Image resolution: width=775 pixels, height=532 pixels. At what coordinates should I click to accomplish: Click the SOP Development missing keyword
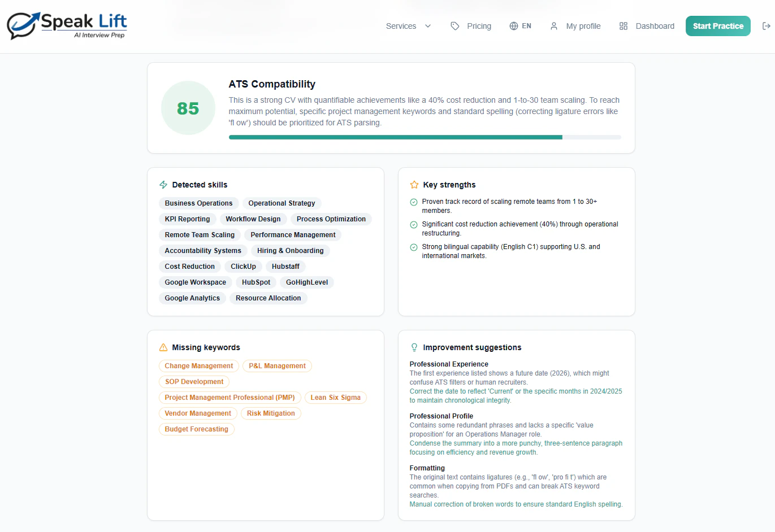pyautogui.click(x=194, y=382)
